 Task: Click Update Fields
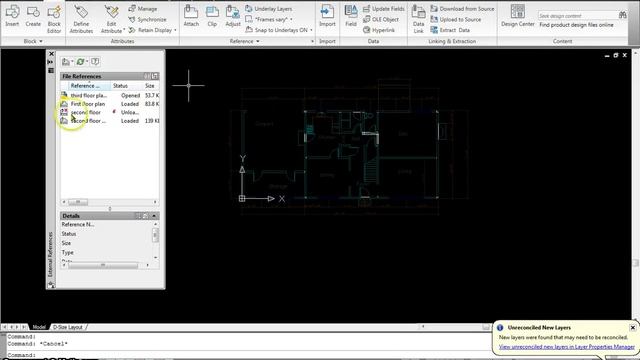click(x=384, y=9)
